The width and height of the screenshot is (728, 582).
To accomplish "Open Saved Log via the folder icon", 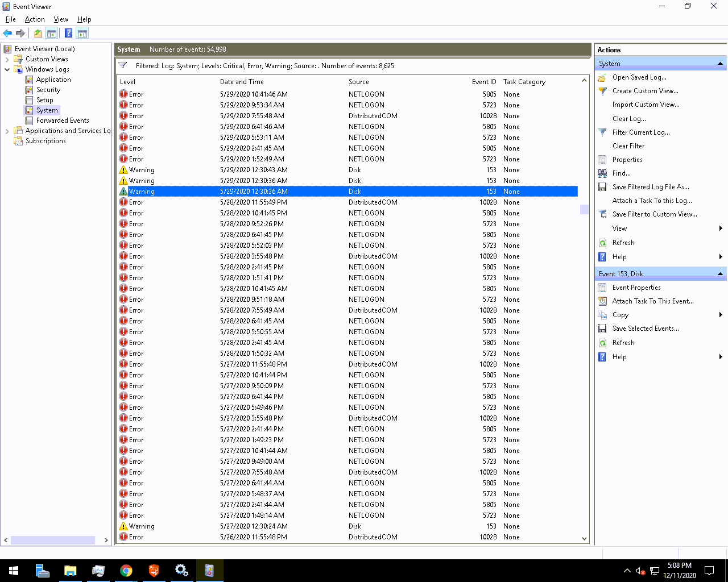I will coord(602,77).
